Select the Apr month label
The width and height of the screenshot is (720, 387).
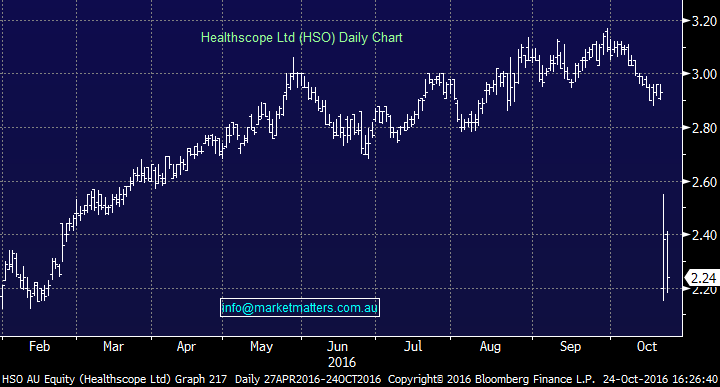[186, 347]
